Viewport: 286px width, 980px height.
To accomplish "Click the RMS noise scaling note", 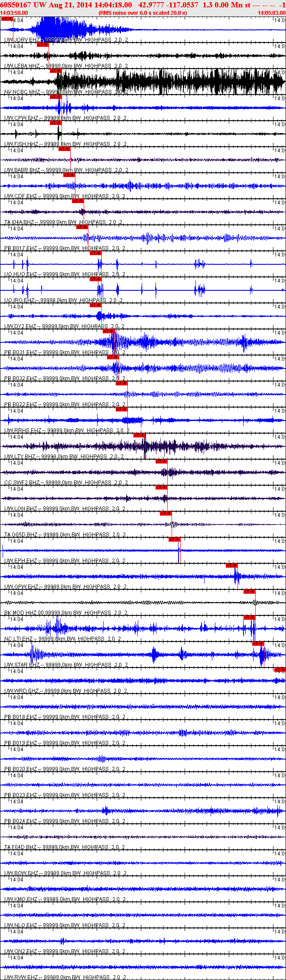I will point(143,13).
